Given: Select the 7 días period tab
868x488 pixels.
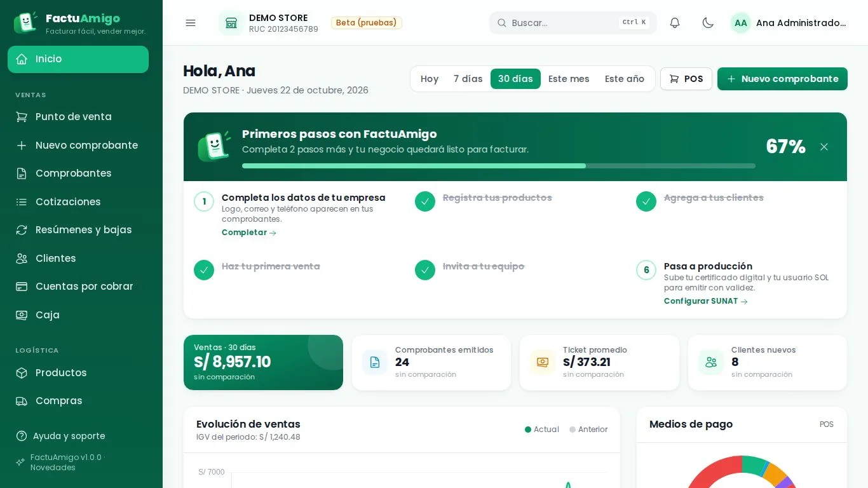Looking at the screenshot, I should click(468, 79).
